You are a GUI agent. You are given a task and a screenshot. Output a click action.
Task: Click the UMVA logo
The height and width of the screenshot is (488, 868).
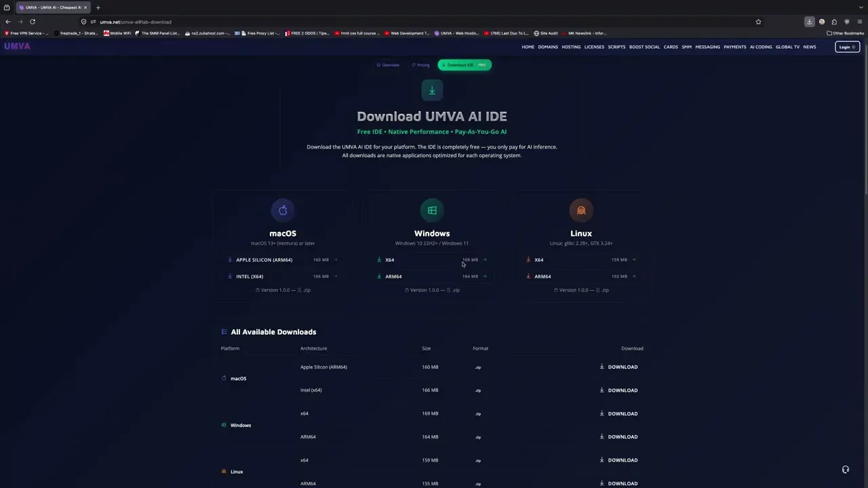pyautogui.click(x=17, y=46)
